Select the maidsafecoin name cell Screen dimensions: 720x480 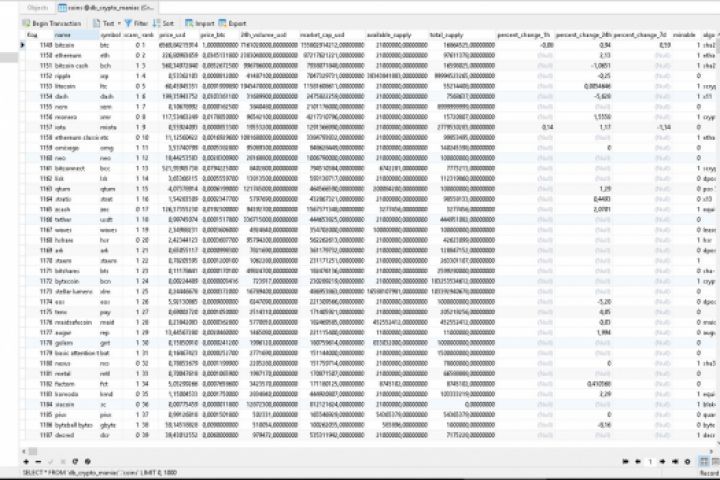pos(75,322)
